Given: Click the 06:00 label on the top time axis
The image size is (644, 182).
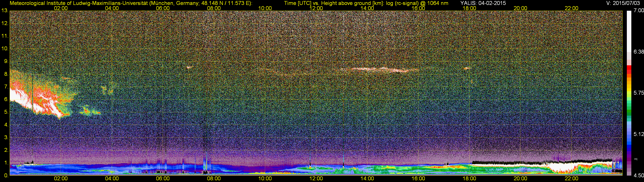Looking at the screenshot, I should tap(163, 8).
